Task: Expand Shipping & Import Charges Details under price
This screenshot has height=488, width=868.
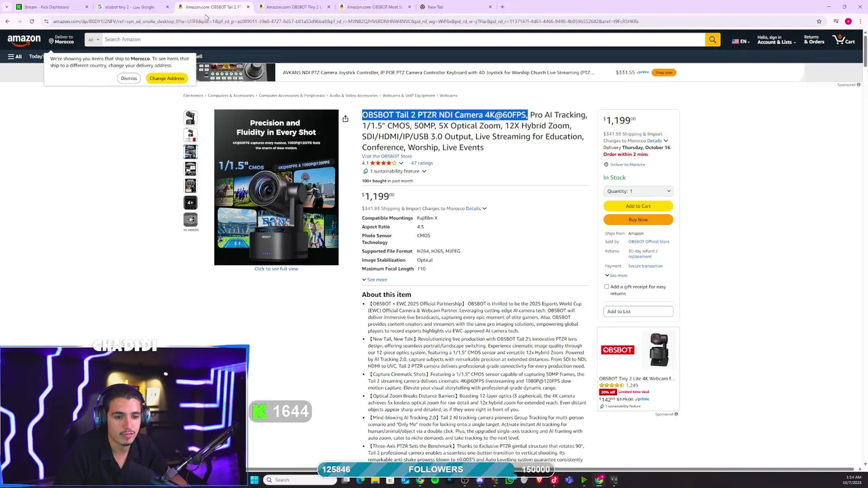Action: point(475,209)
